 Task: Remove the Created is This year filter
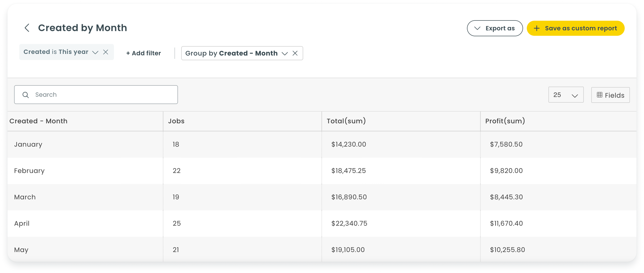point(106,52)
